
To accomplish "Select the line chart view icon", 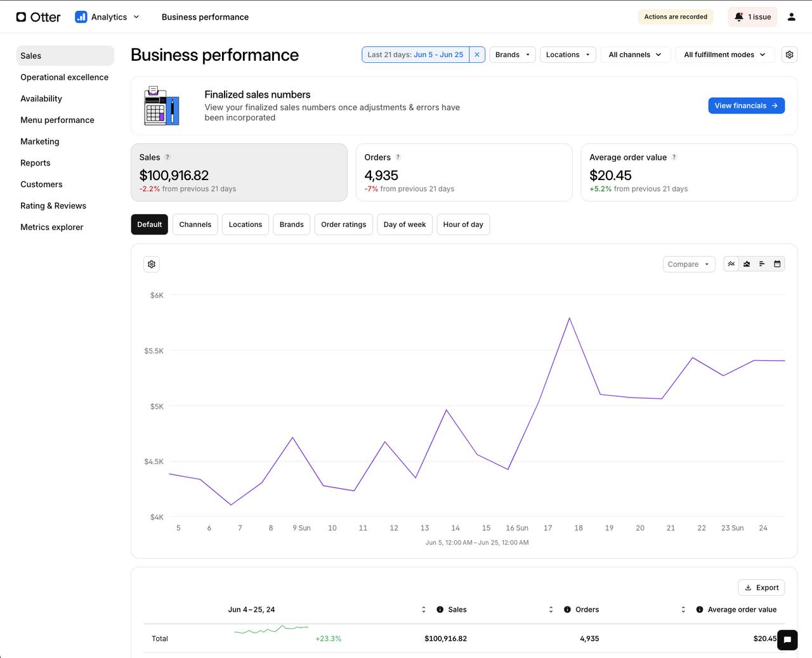I will coord(731,264).
